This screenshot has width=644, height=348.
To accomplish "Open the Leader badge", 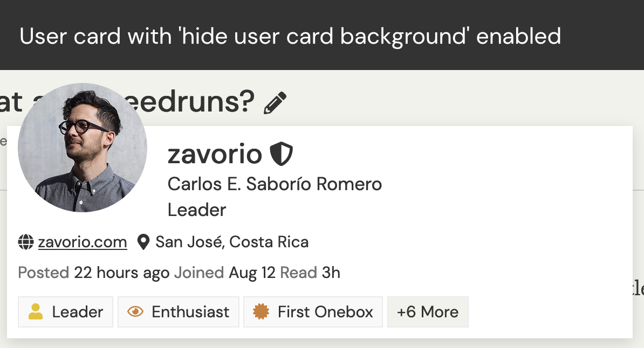I will pos(66,312).
